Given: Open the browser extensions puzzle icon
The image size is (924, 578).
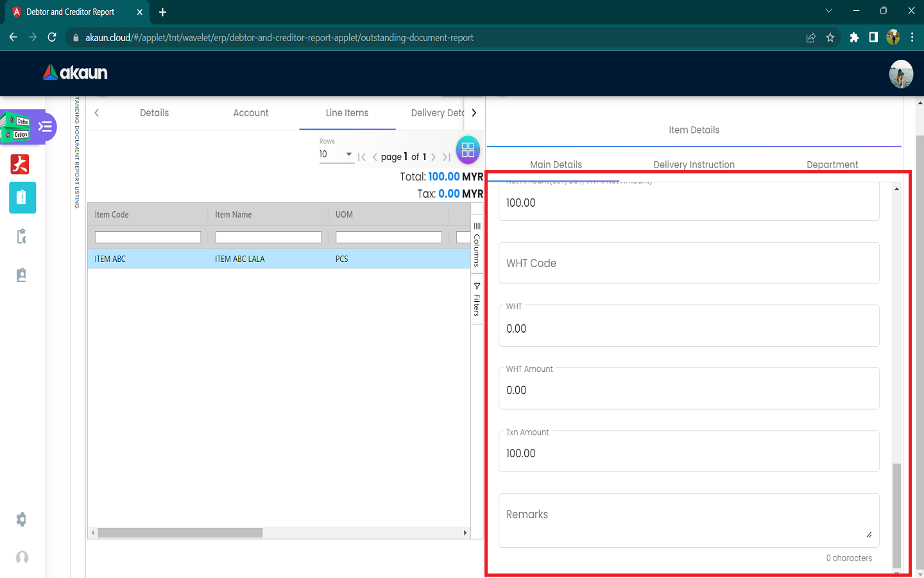Looking at the screenshot, I should click(853, 37).
